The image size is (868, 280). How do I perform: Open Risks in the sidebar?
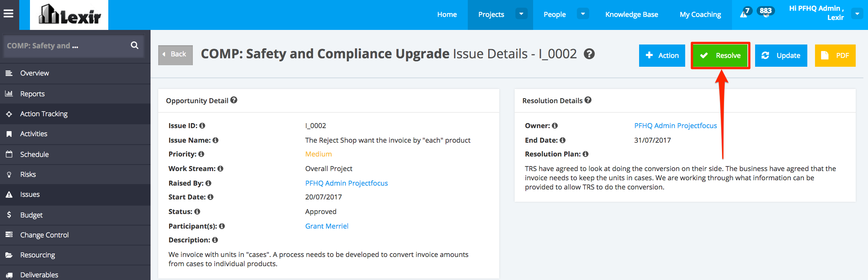[75, 175]
